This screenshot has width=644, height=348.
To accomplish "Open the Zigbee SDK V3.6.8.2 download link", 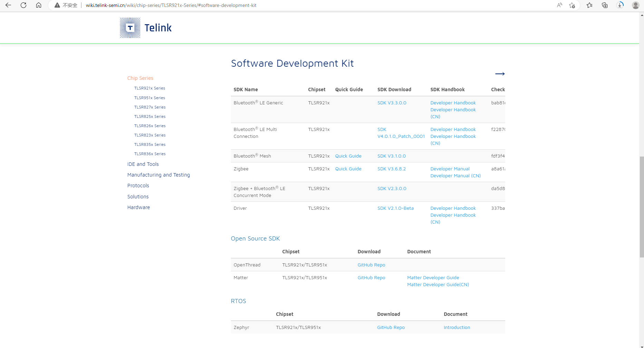I will point(391,169).
